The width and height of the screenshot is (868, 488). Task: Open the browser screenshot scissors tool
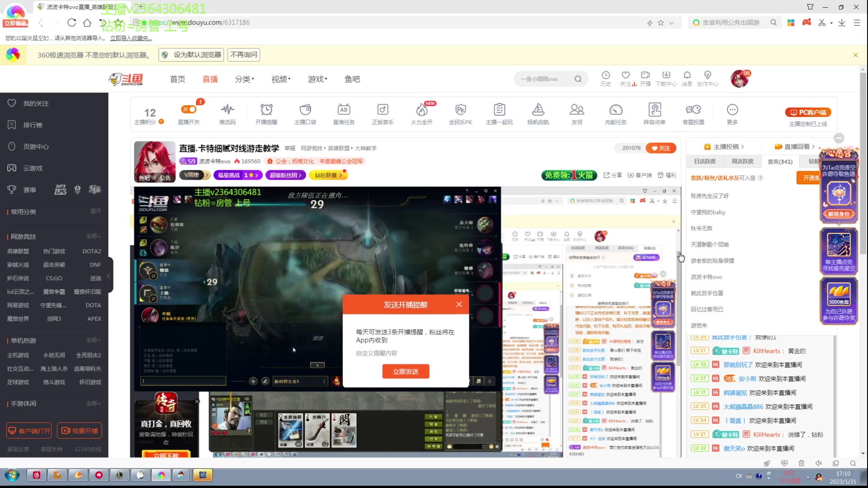click(x=822, y=23)
